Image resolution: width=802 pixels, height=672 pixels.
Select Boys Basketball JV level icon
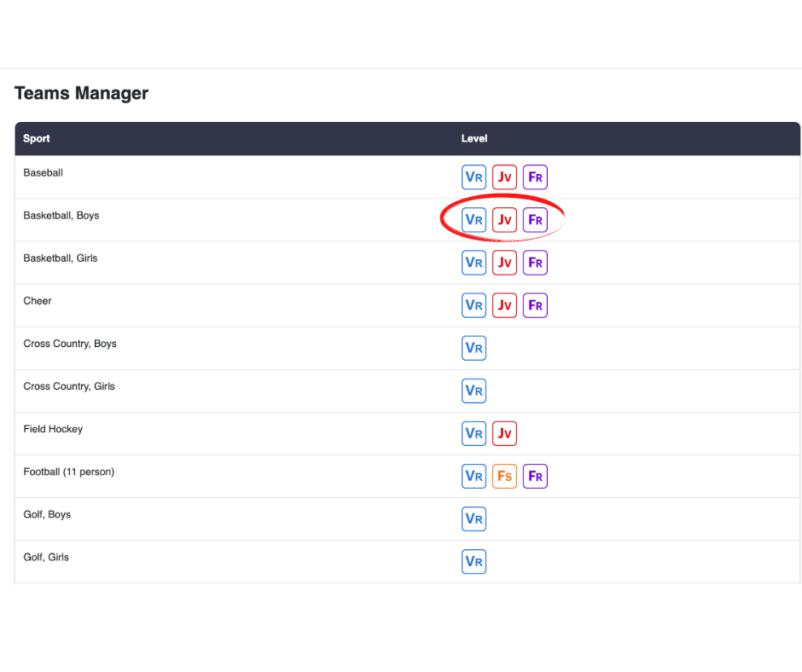(x=504, y=220)
